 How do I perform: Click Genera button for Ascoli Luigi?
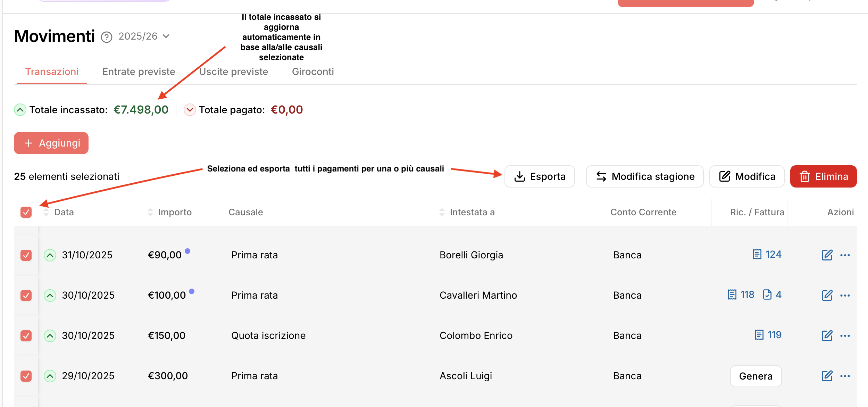click(x=756, y=376)
